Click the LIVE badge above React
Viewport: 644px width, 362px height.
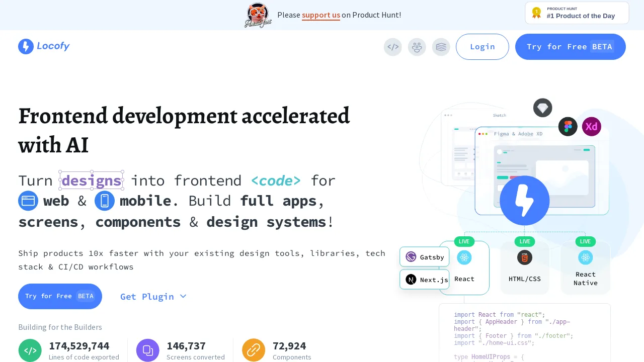click(464, 241)
